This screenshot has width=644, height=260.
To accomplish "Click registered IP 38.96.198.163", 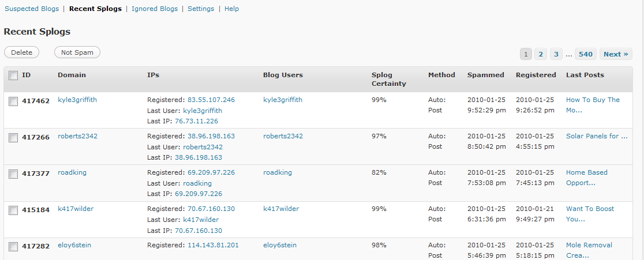I will click(211, 136).
